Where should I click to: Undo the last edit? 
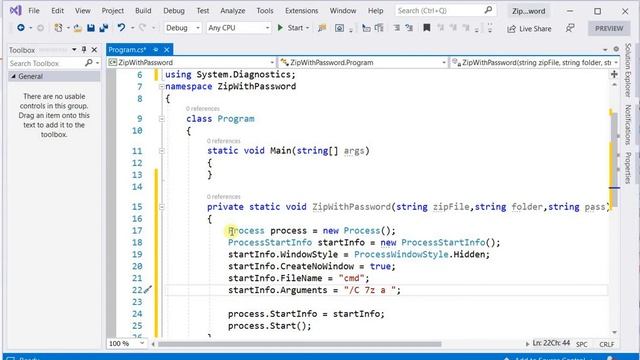pos(121,28)
